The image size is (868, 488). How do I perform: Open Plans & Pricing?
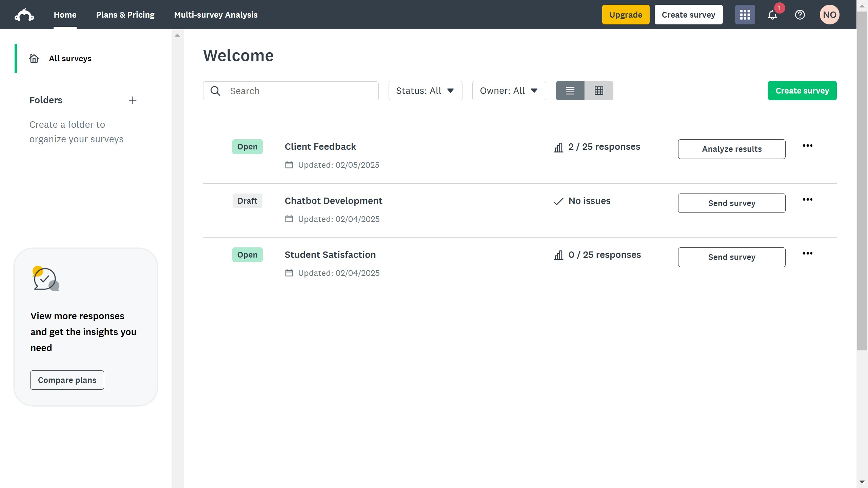(x=125, y=15)
